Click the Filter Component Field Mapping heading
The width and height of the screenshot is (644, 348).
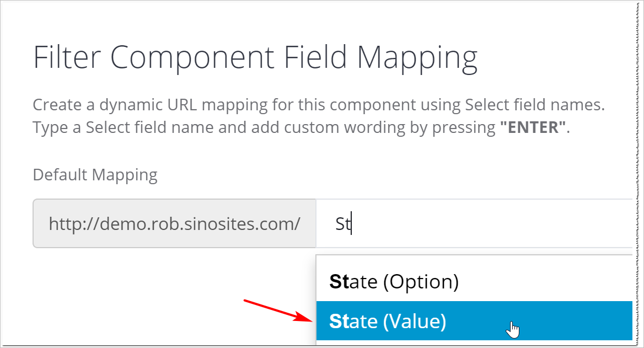click(x=255, y=57)
